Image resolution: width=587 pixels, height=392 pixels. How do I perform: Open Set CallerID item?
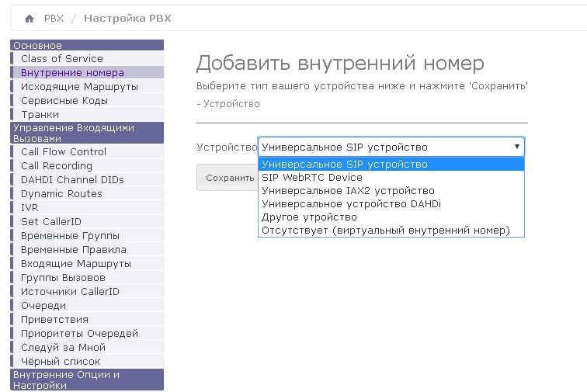point(87,222)
